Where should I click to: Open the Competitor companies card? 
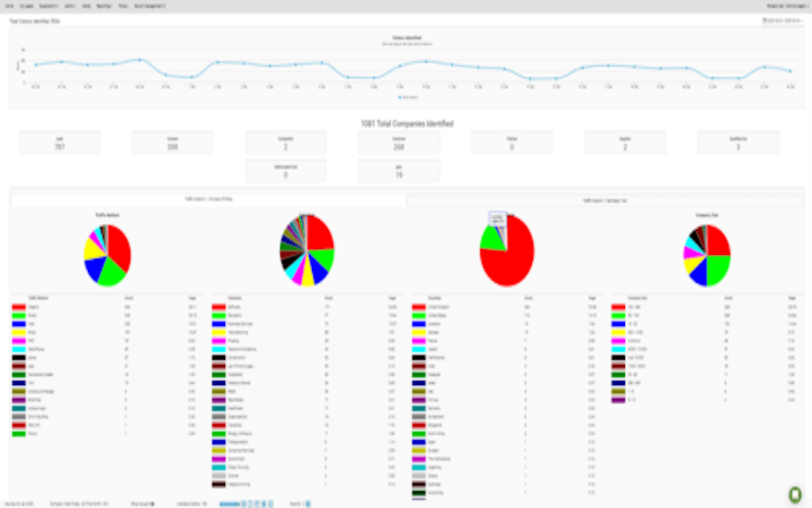[285, 142]
